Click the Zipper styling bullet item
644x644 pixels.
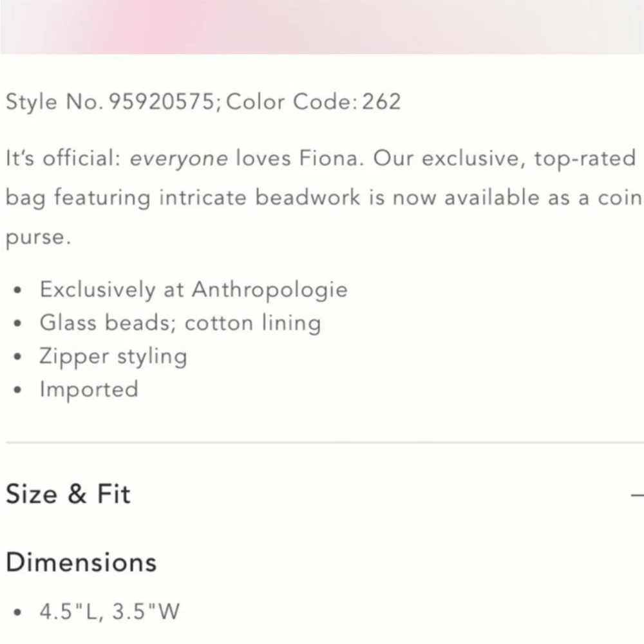coord(113,357)
